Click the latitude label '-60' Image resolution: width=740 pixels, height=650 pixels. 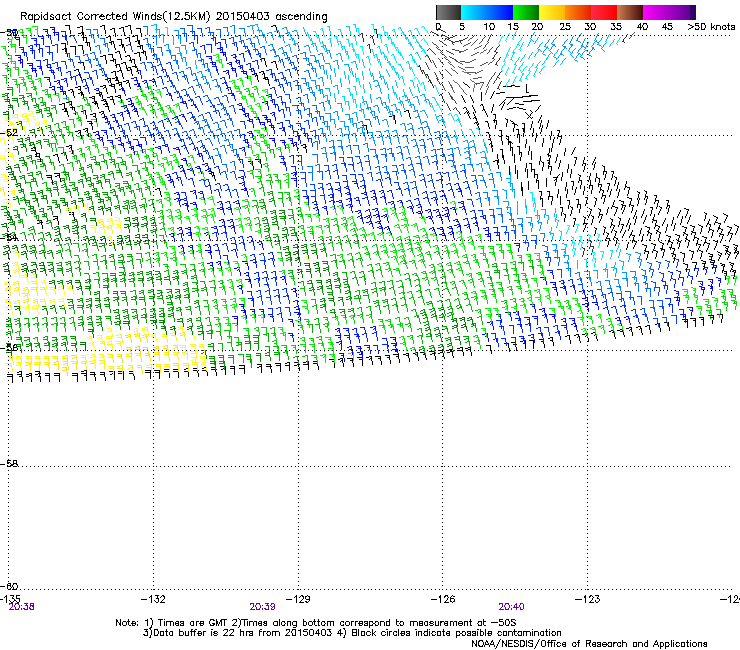click(9, 586)
